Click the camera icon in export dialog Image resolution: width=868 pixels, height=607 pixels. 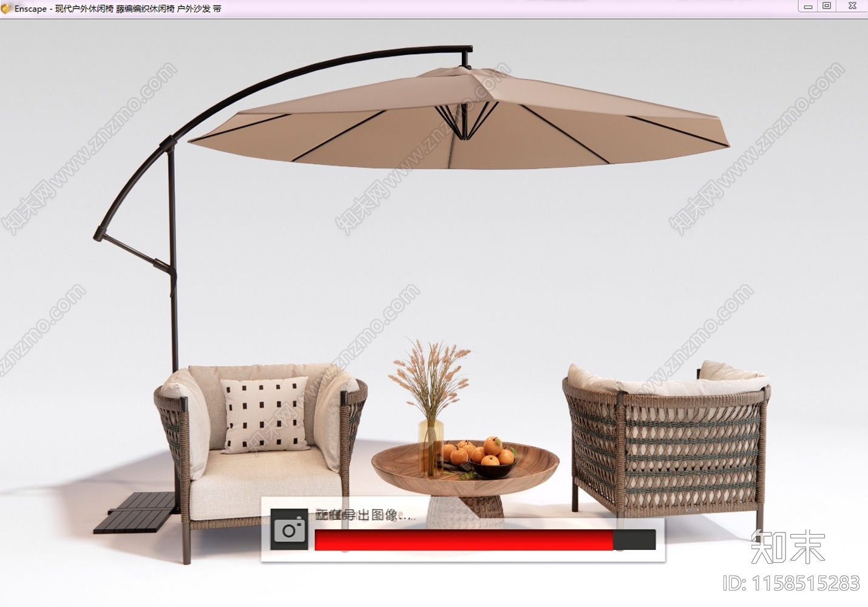[289, 530]
